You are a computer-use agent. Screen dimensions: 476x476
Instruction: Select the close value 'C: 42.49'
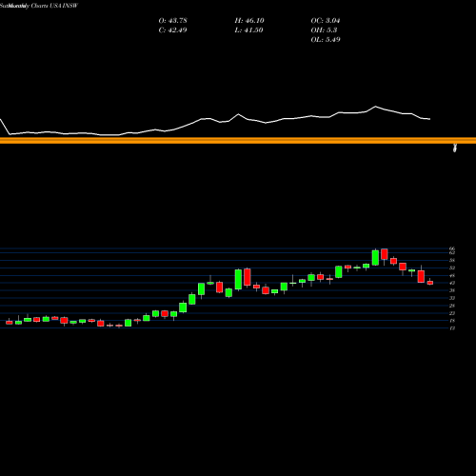point(173,30)
